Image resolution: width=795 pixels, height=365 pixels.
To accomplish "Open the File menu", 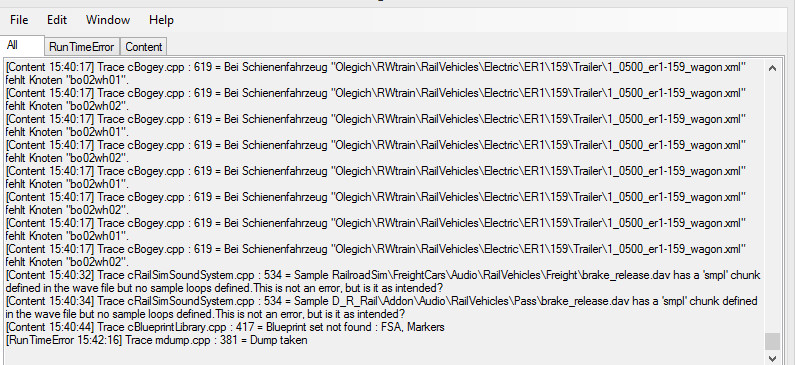I will pos(19,20).
